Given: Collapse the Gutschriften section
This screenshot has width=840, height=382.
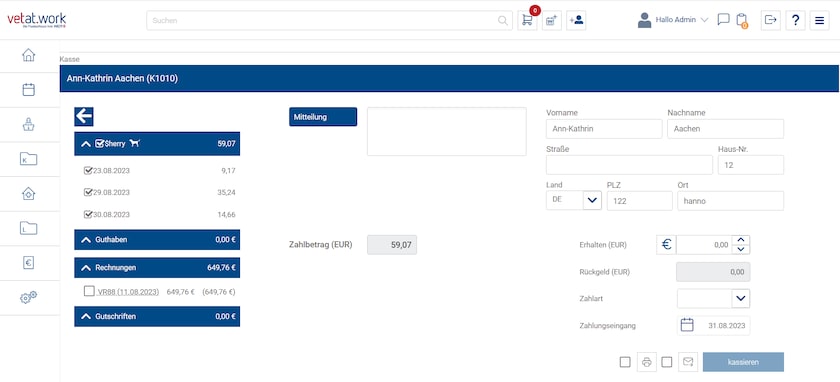Looking at the screenshot, I should 86,317.
